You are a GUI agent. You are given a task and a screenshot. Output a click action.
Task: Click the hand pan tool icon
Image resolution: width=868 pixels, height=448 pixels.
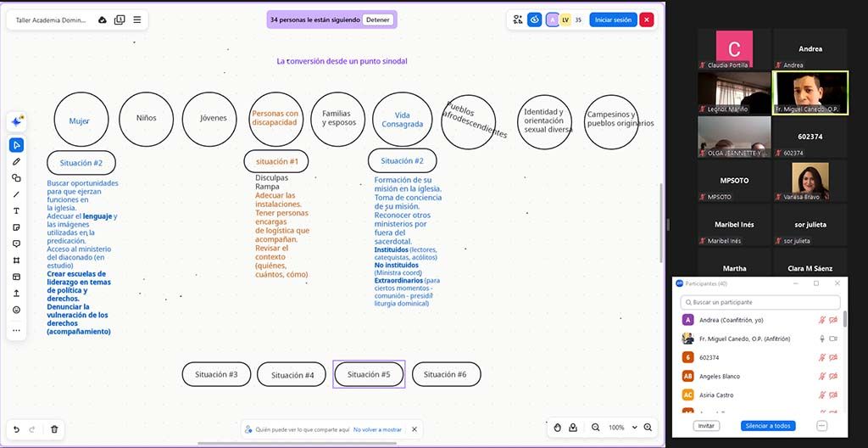coord(558,428)
